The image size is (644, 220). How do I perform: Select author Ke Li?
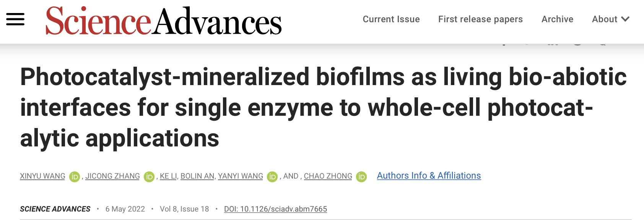(168, 176)
